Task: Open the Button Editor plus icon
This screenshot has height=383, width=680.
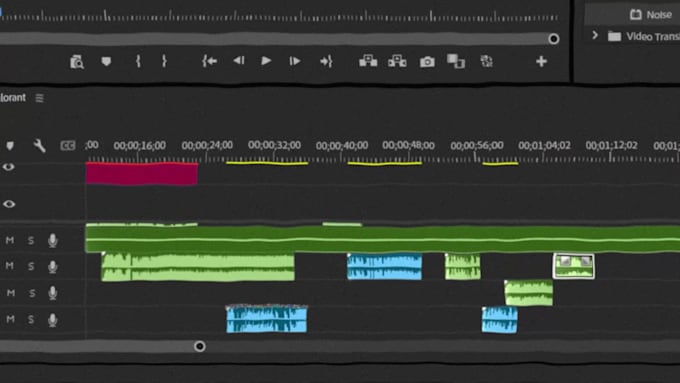Action: tap(541, 61)
